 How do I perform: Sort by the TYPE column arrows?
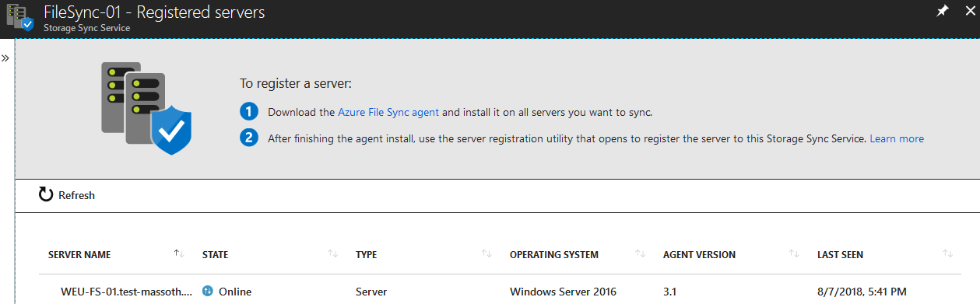click(486, 253)
